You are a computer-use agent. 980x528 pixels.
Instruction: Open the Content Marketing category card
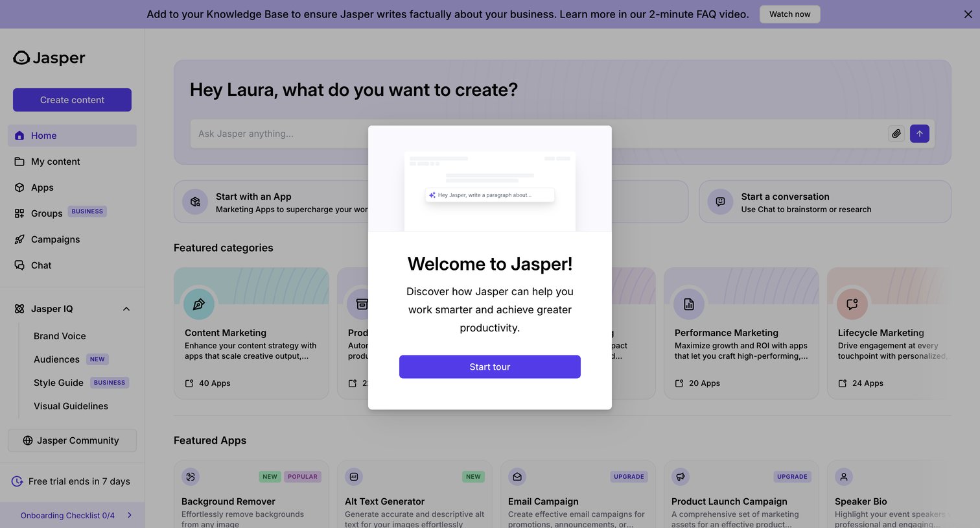click(x=251, y=333)
